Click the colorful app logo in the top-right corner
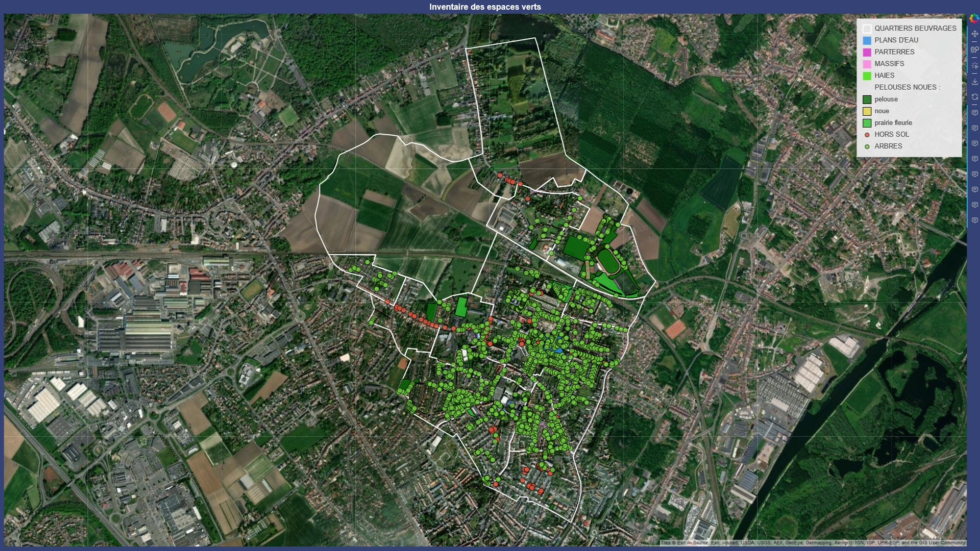Image resolution: width=980 pixels, height=551 pixels. 974,19
